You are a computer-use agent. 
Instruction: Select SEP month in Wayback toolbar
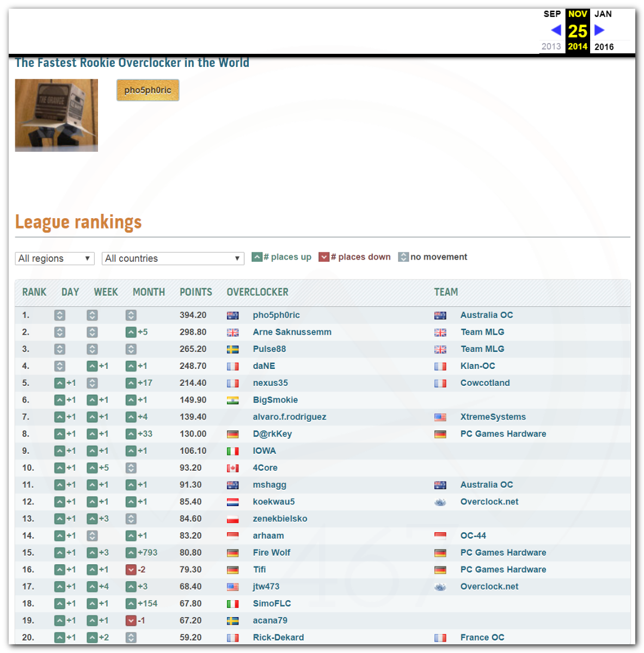(552, 14)
